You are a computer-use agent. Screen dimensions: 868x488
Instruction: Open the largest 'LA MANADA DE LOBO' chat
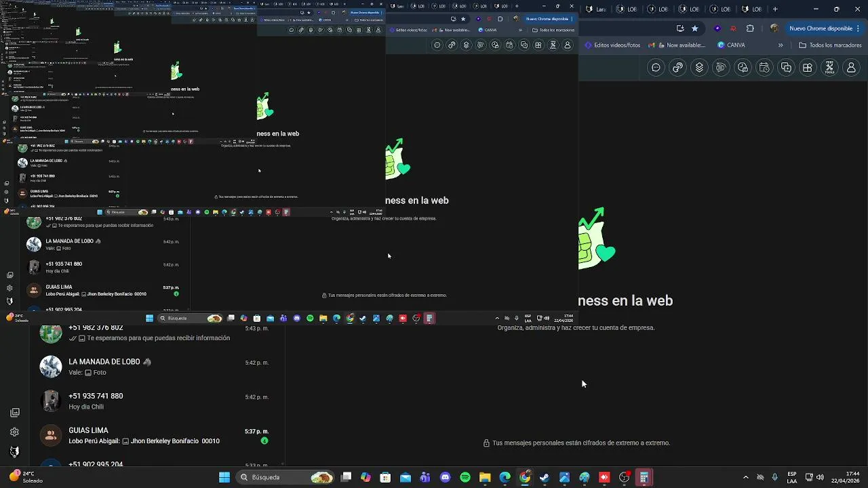point(156,367)
